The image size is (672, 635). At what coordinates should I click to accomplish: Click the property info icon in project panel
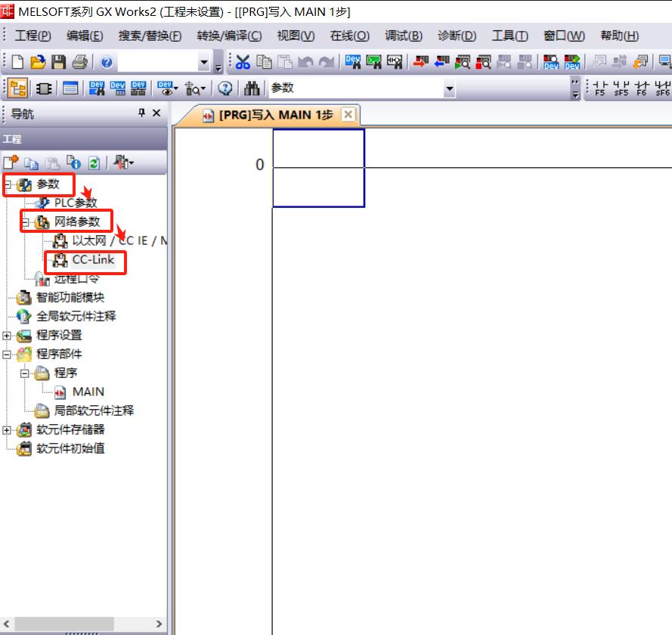click(73, 163)
